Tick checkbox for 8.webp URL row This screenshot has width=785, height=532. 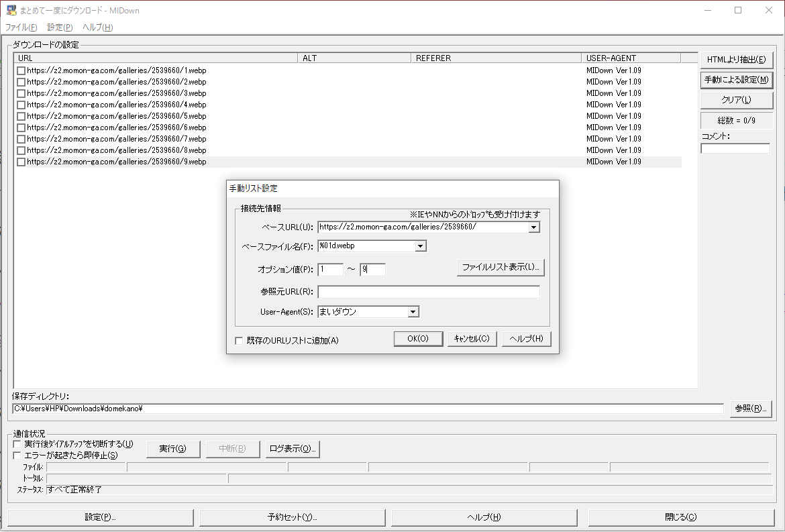[21, 151]
